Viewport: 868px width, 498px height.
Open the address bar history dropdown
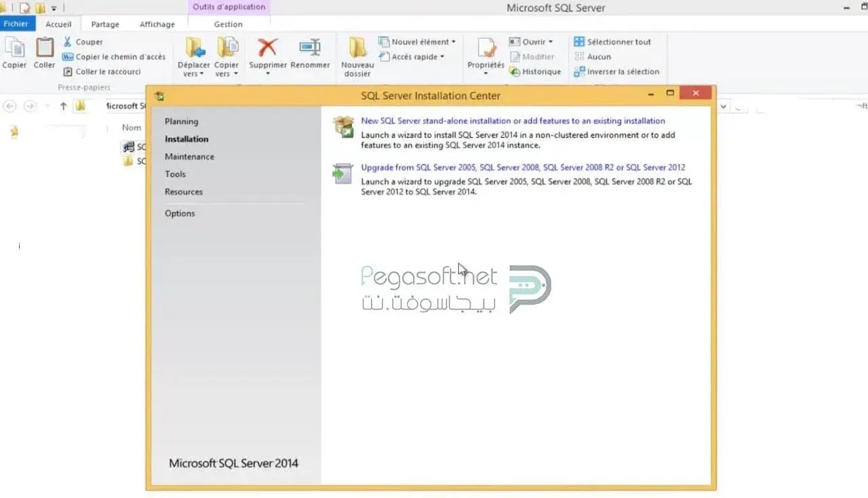pos(724,107)
